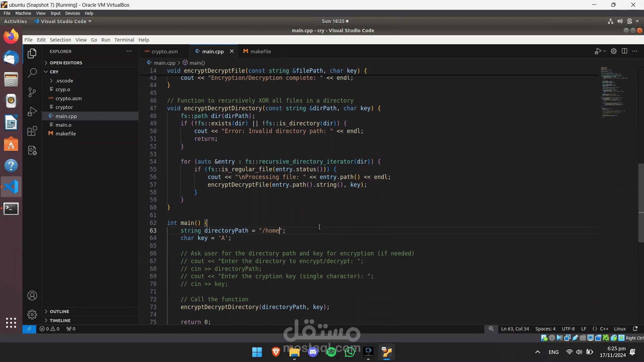644x362 pixels.
Task: Expand the OPEN EDITORS section
Action: pyautogui.click(x=66, y=63)
